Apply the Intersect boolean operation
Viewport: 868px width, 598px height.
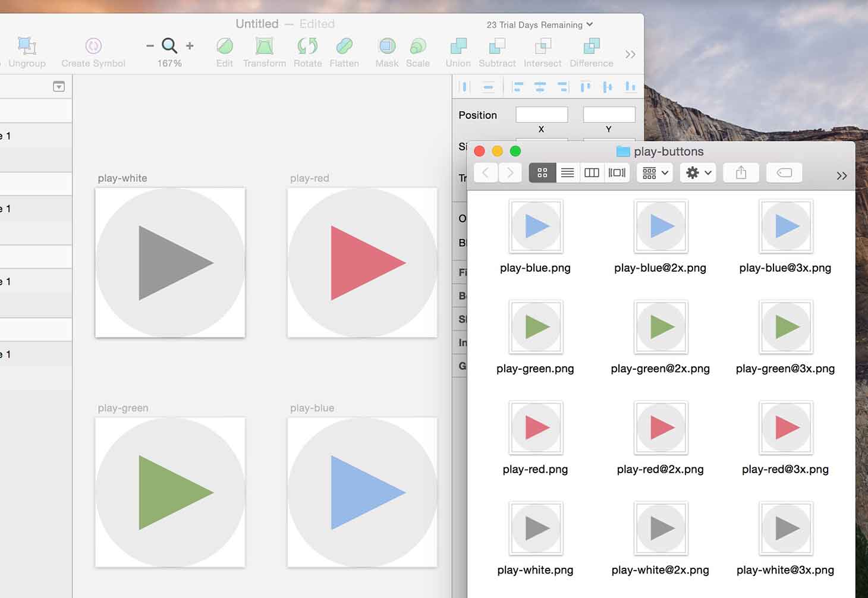542,52
